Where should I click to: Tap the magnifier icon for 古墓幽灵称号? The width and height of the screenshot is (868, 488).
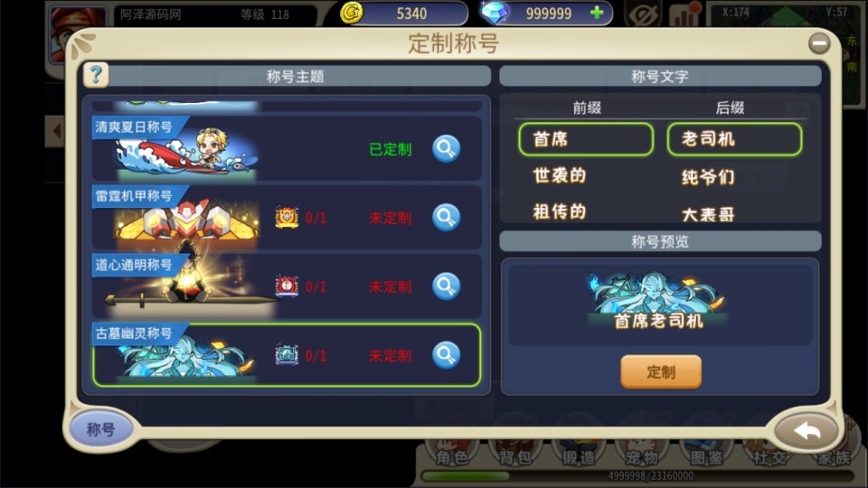pyautogui.click(x=446, y=355)
